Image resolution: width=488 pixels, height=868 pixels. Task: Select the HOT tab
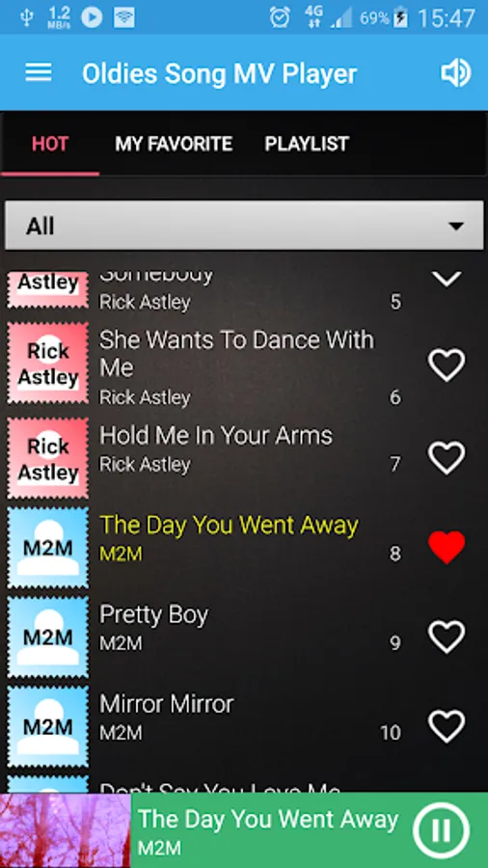pyautogui.click(x=50, y=144)
